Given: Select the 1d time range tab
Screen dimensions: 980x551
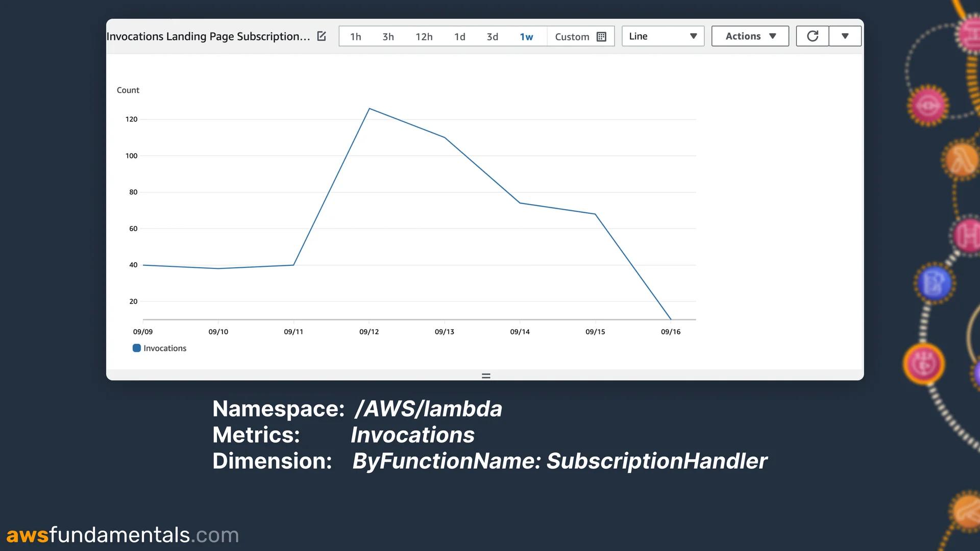Looking at the screenshot, I should tap(459, 36).
